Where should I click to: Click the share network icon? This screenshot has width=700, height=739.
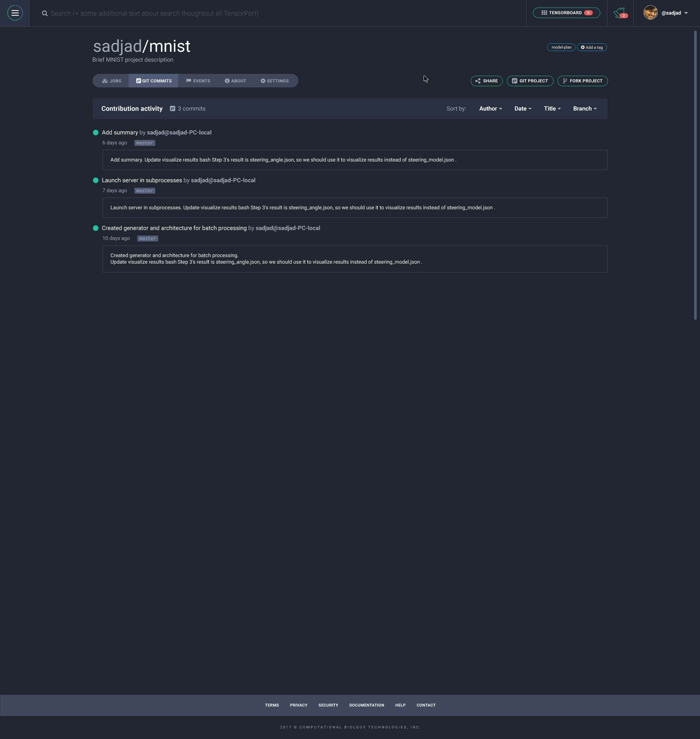[479, 81]
